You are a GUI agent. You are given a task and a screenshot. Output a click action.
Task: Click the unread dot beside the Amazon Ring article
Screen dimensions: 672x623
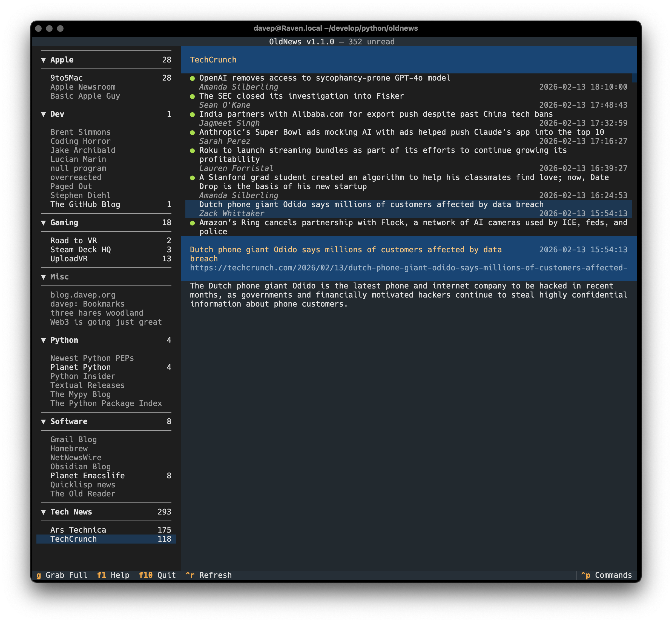coord(193,223)
